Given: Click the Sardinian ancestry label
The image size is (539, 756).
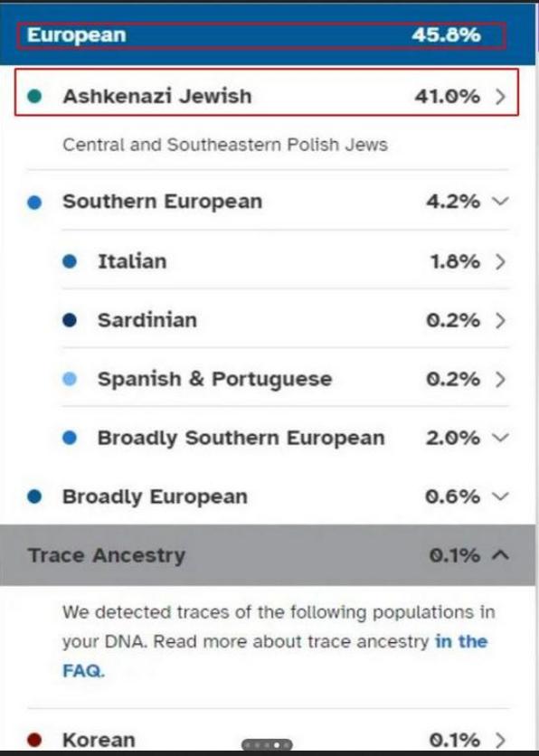Looking at the screenshot, I should click(147, 320).
